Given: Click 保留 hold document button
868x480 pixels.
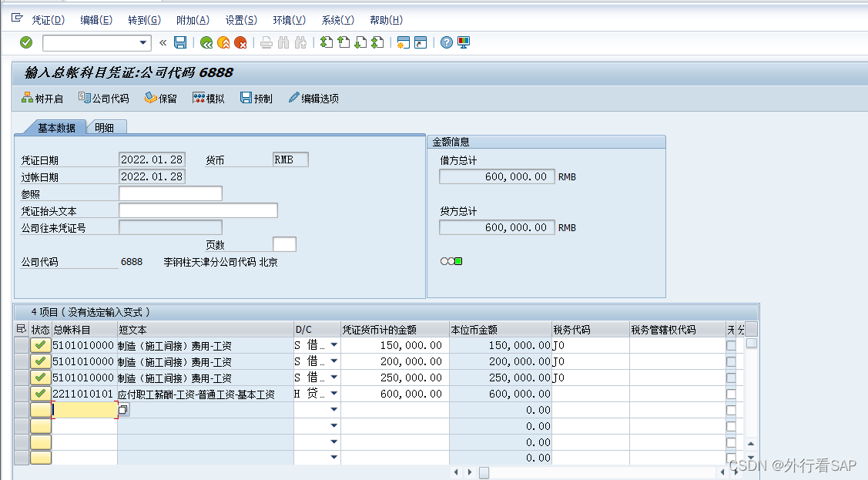Looking at the screenshot, I should (x=160, y=99).
